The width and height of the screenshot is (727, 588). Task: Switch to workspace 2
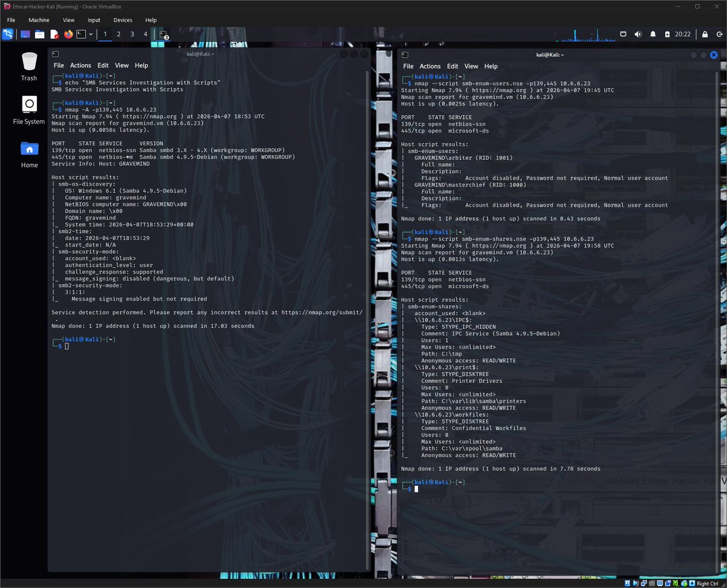(119, 35)
